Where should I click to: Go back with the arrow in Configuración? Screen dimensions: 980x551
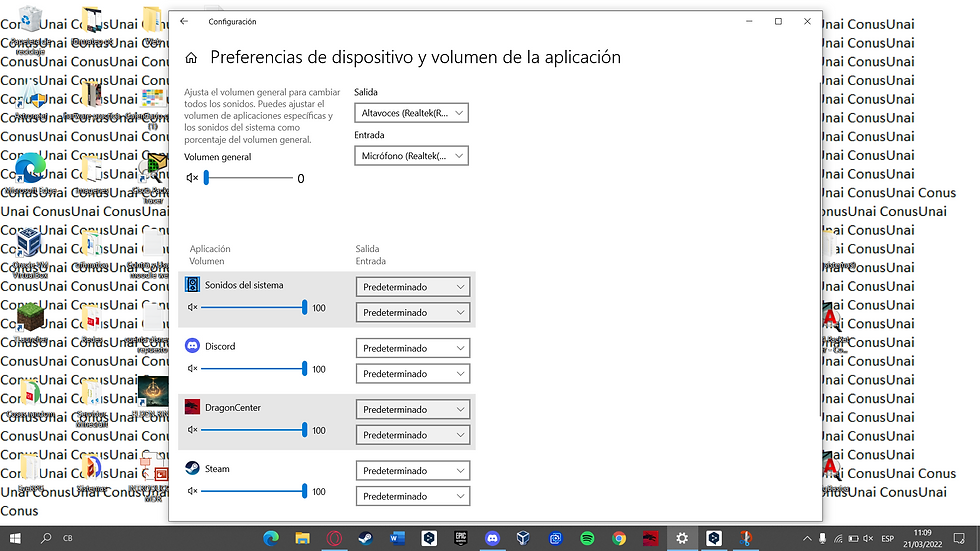coord(184,21)
